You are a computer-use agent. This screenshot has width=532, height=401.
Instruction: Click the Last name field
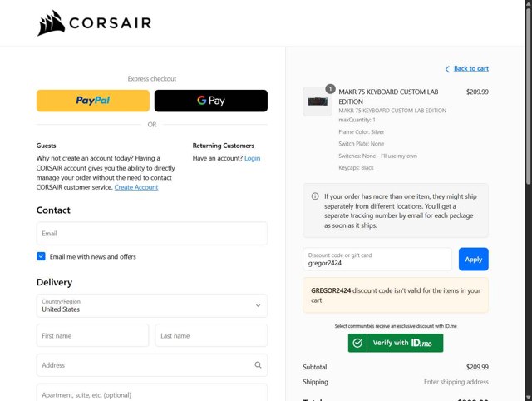211,335
